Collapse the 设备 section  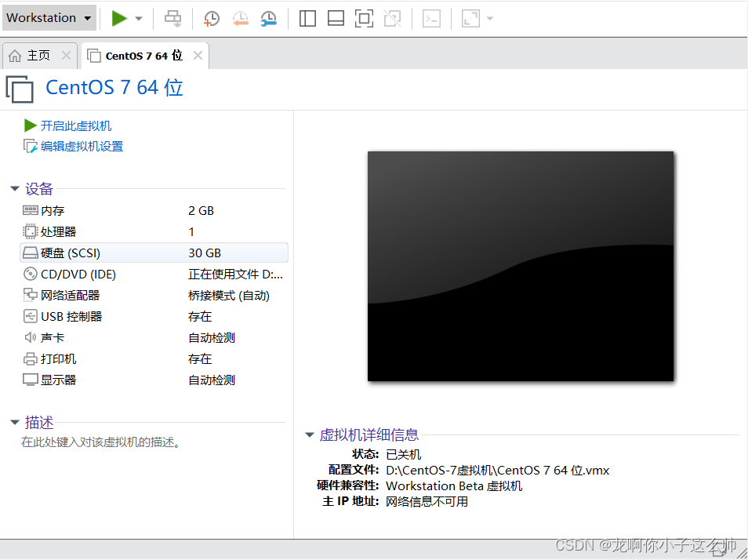(x=15, y=189)
